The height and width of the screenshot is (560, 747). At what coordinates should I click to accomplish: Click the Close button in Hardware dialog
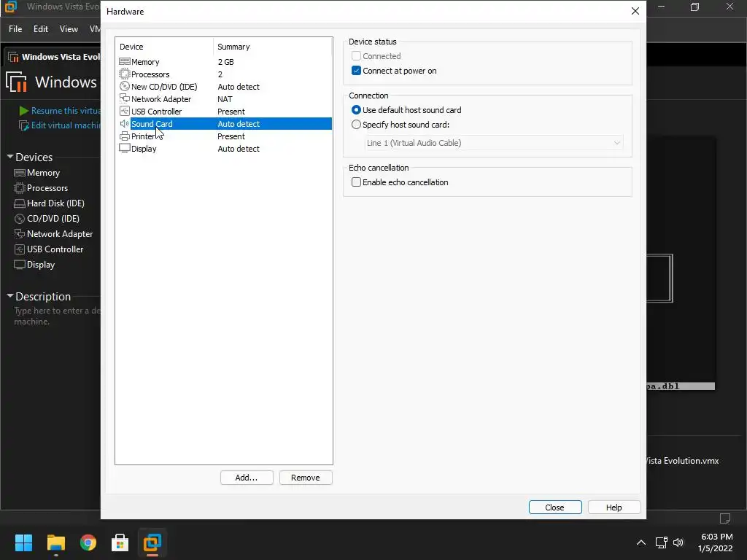coord(555,507)
